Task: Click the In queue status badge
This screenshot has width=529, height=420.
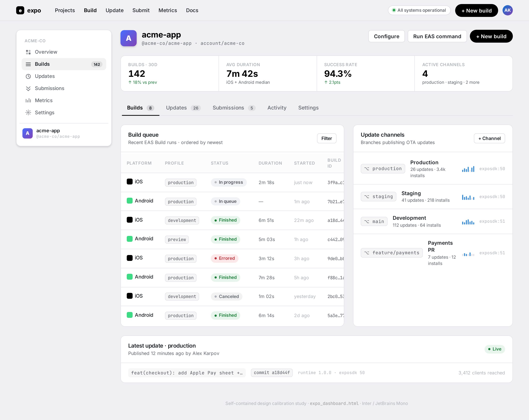Action: [x=225, y=202]
